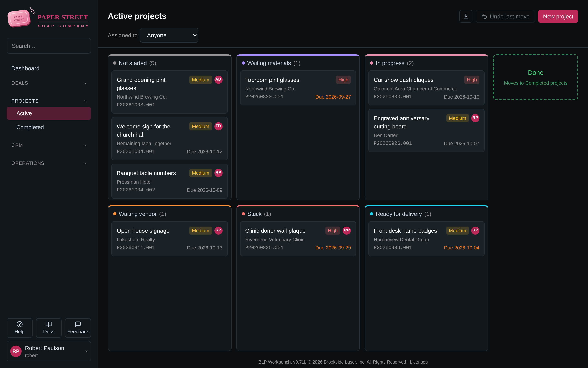
Task: Click Medium badge on Open house signage
Action: click(200, 230)
